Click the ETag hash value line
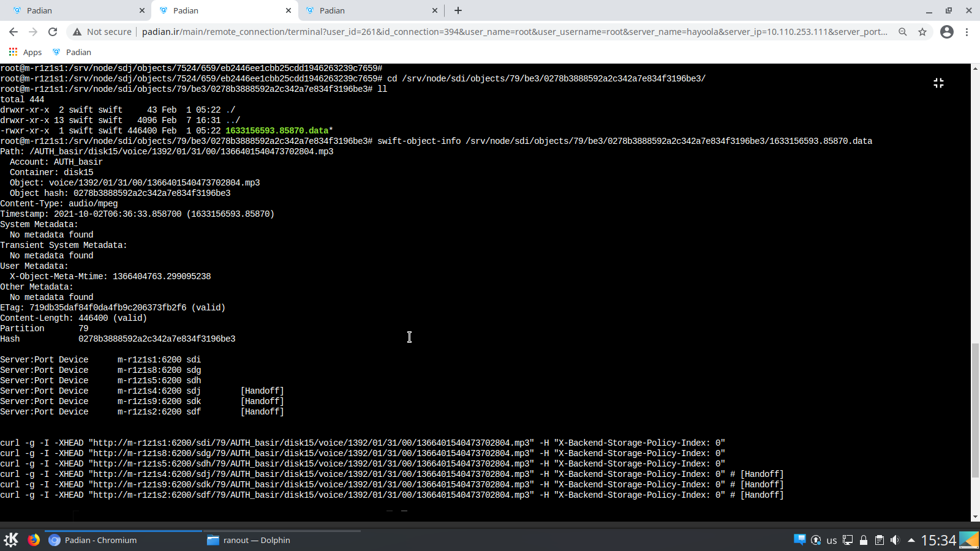Image resolution: width=980 pixels, height=551 pixels. pos(113,307)
